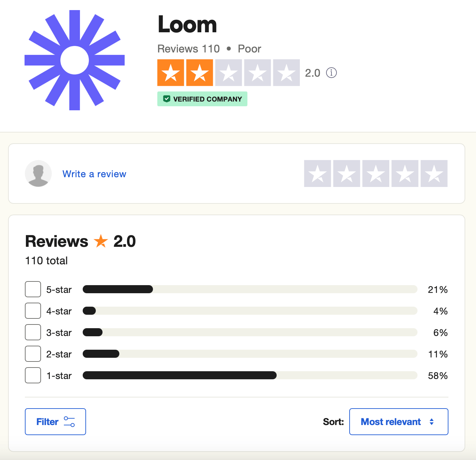Check the 3-star filter checkbox
Viewport: 476px width, 460px height.
(33, 332)
